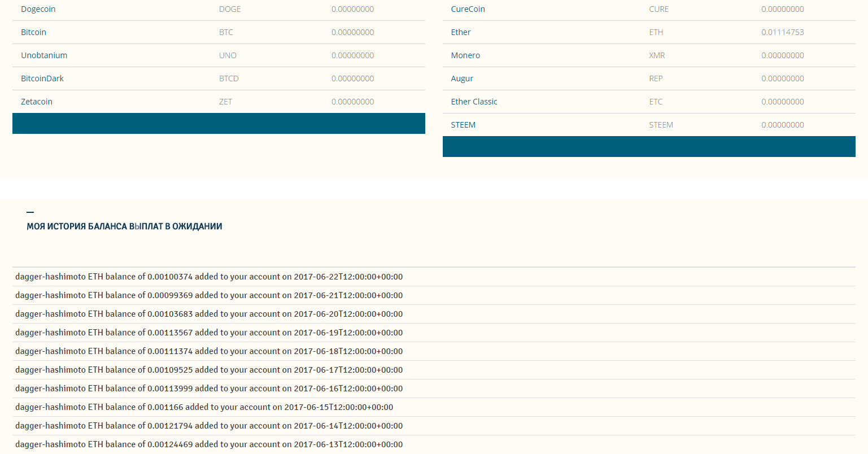Select the 2017-06-21 balance history entry
868x454 pixels.
434,295
